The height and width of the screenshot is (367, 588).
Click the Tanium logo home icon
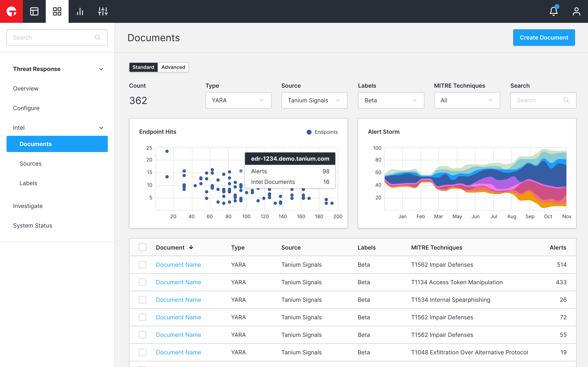pyautogui.click(x=11, y=11)
